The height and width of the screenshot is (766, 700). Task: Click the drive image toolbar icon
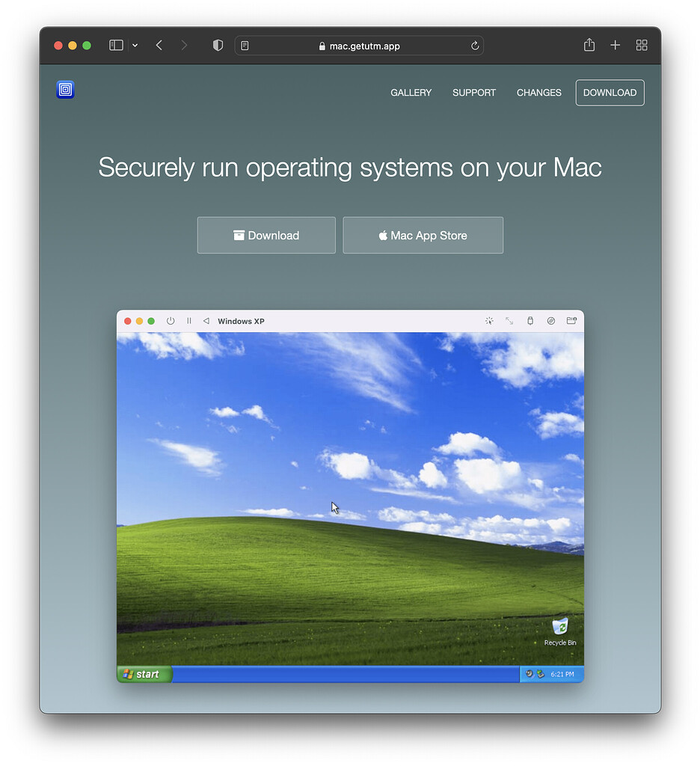[x=551, y=321]
